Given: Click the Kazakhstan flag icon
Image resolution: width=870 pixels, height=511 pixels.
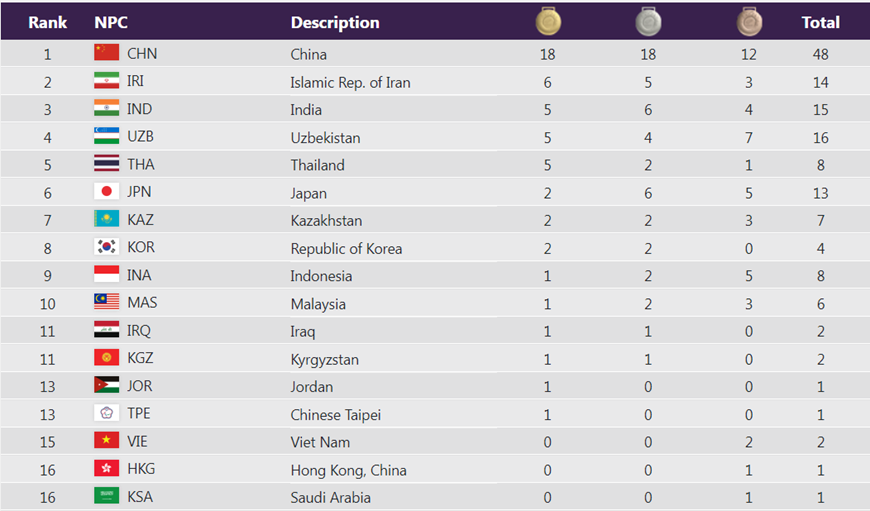Looking at the screenshot, I should tap(107, 219).
